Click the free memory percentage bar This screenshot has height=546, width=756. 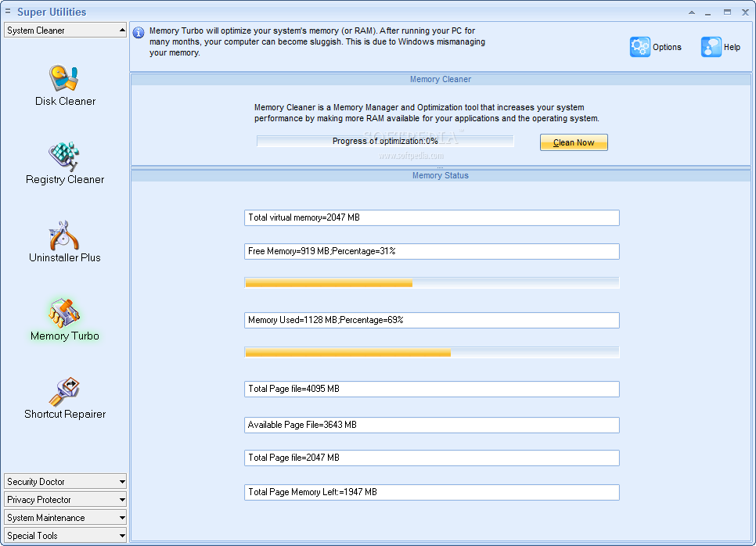click(x=432, y=283)
